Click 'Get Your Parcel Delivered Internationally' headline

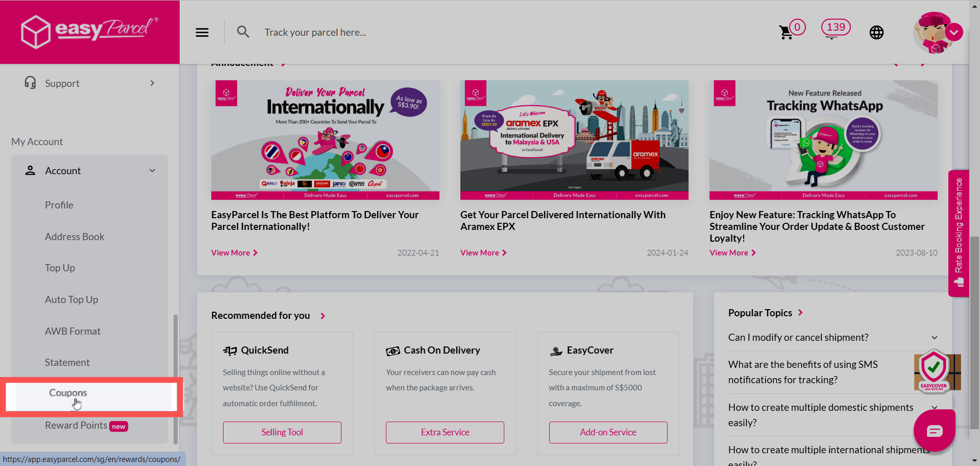563,221
